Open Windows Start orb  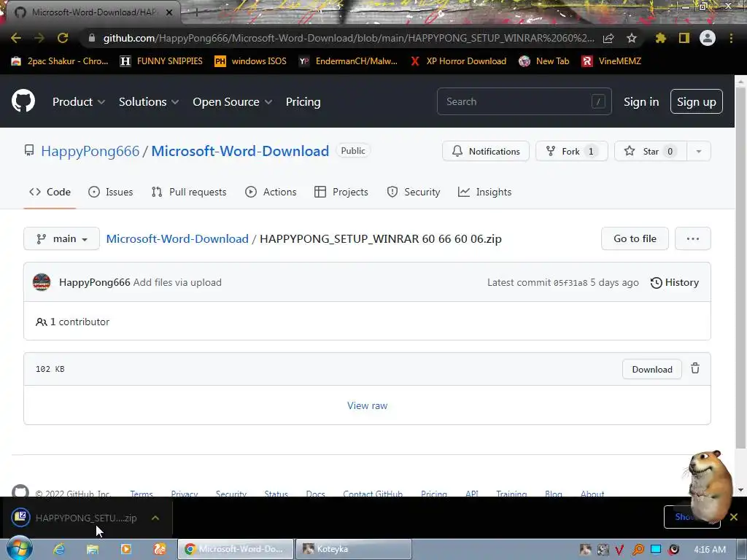[20, 548]
